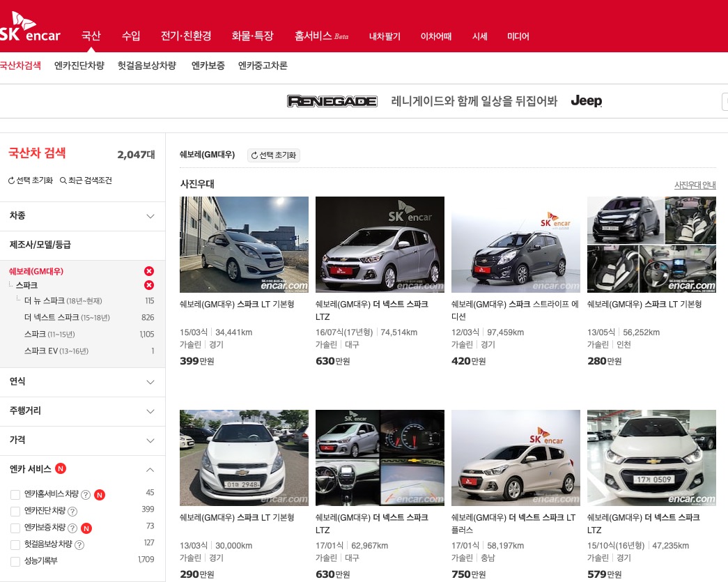Open the 16/07식 silver Next Spark LTZ photo
The image size is (728, 582).
point(380,245)
